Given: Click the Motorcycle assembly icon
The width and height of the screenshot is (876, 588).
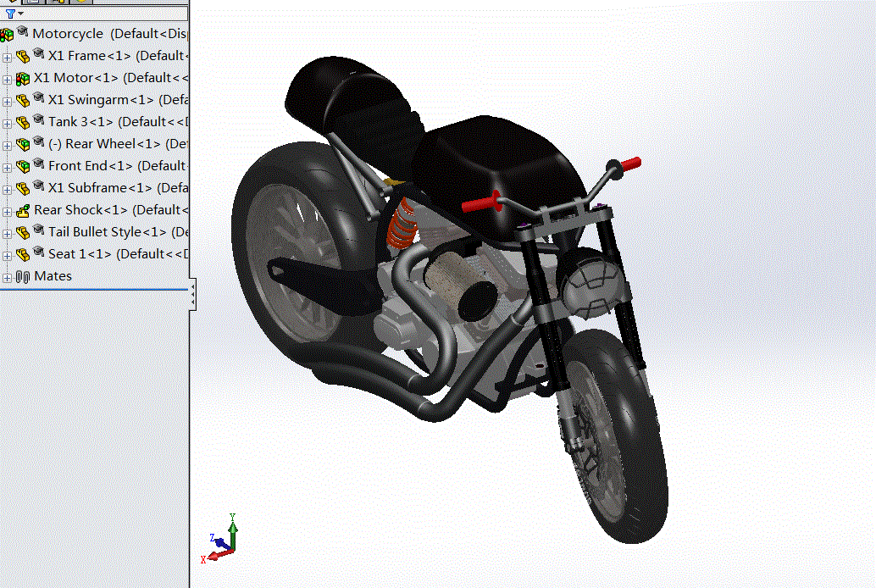Looking at the screenshot, I should click(x=6, y=35).
